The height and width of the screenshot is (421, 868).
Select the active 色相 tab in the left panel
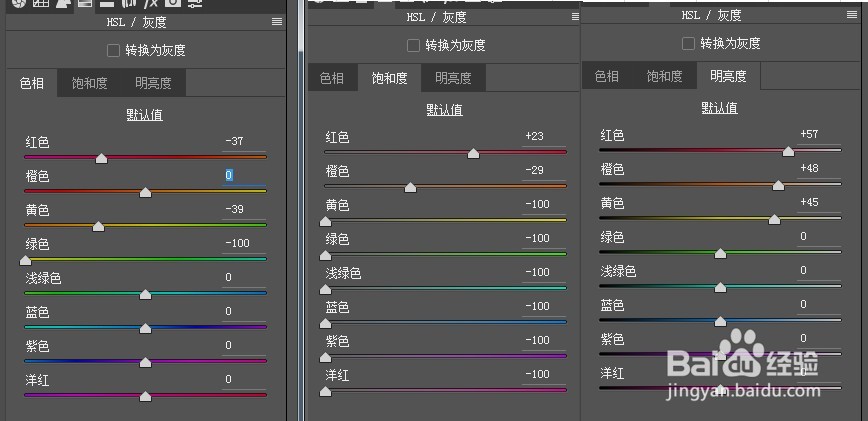32,83
